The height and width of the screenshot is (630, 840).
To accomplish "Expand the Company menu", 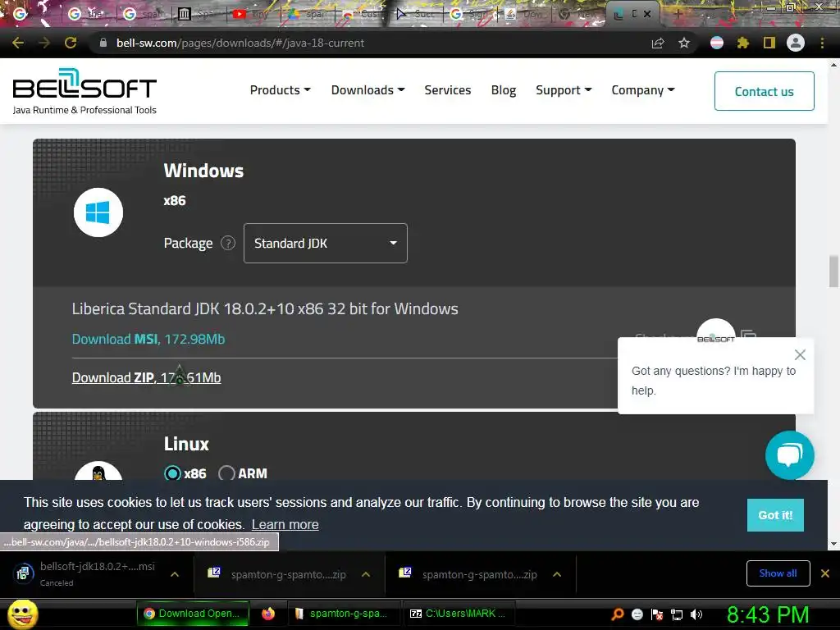I will point(643,90).
